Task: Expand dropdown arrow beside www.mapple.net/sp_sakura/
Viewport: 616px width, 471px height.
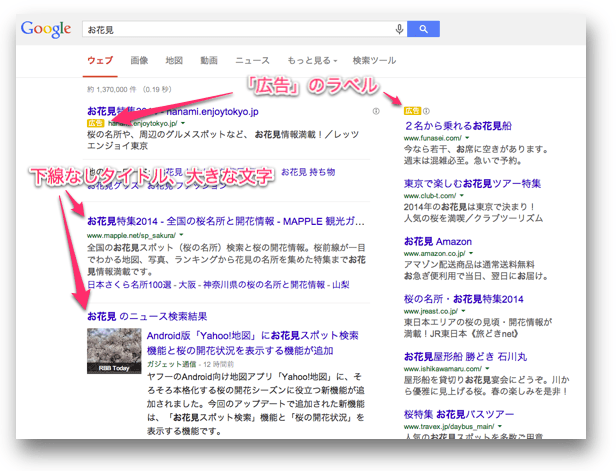Action: (x=182, y=235)
